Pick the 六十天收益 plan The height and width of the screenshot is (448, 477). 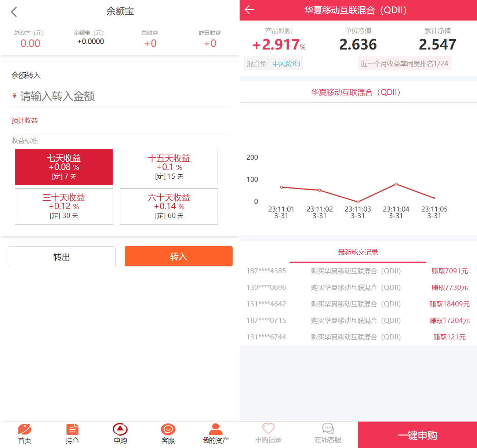click(169, 206)
